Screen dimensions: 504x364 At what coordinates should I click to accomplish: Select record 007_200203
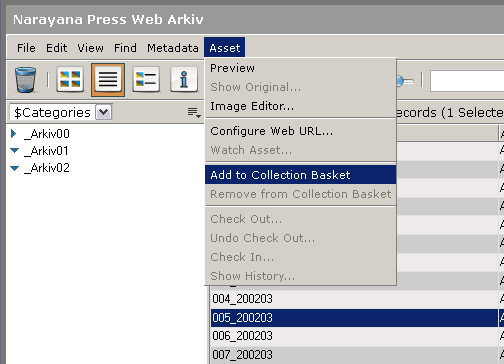tap(354, 355)
